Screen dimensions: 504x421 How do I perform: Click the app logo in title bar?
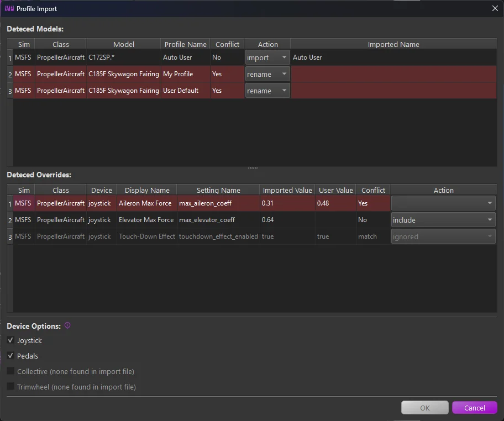(9, 9)
